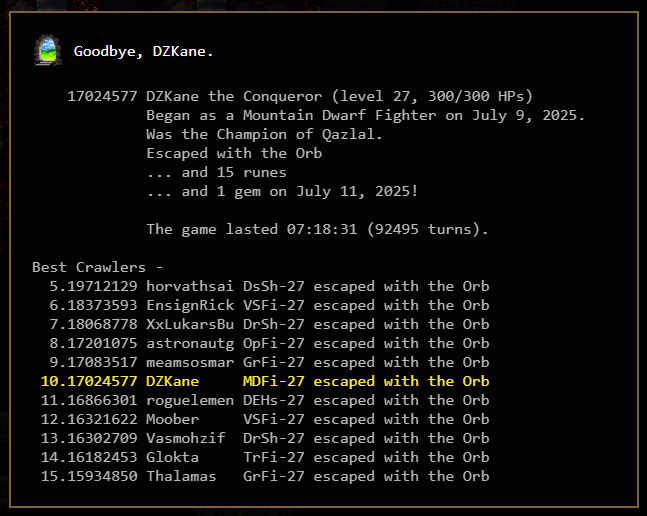Click 'Escaped with the Orb' summary line
647x516 pixels.
point(234,153)
